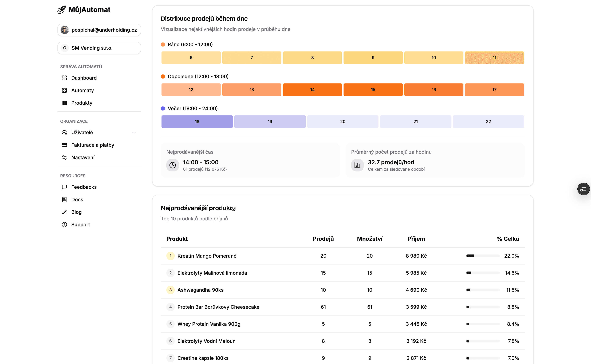
Task: Click the Blog pencil icon
Action: click(x=64, y=212)
